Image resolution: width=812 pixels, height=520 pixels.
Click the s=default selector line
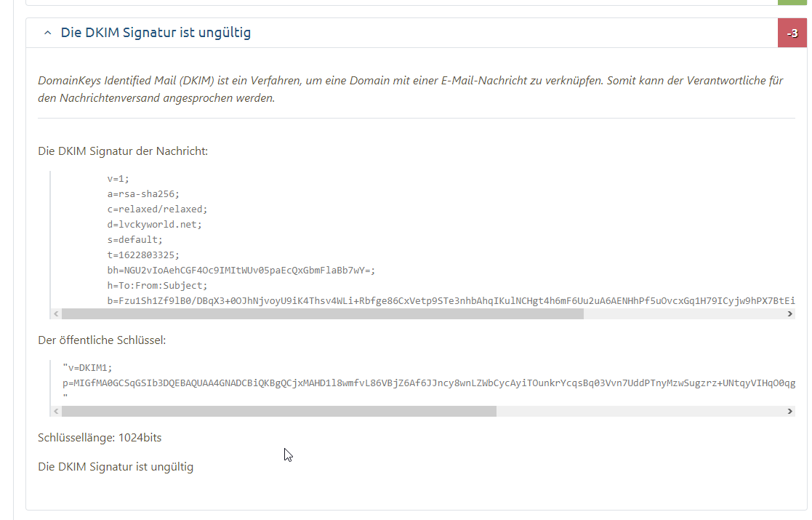coord(134,239)
